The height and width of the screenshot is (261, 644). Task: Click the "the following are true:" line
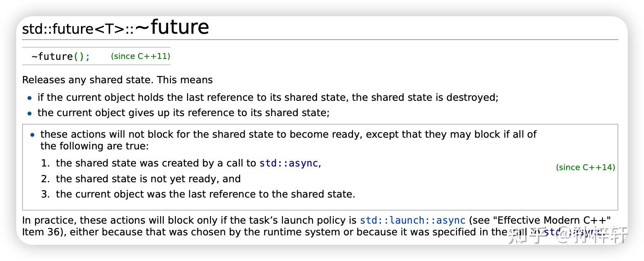point(94,146)
